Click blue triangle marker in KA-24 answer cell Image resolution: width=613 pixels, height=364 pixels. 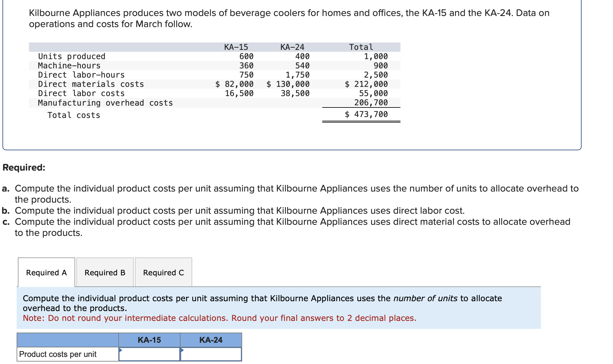(182, 350)
